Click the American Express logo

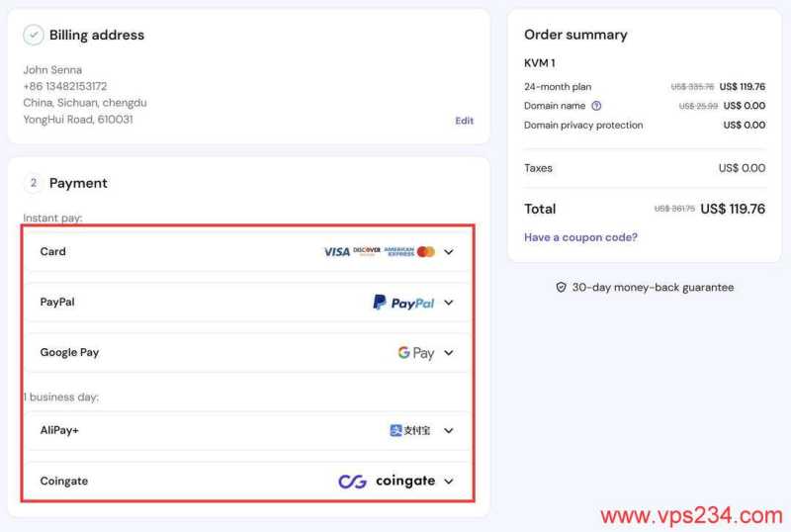[x=398, y=252]
